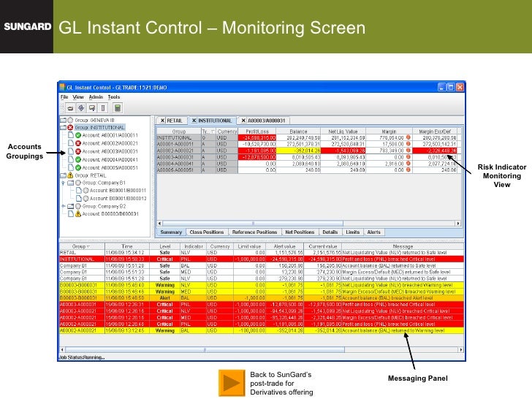
Task: Select the Summary bottom tab
Action: pos(171,232)
